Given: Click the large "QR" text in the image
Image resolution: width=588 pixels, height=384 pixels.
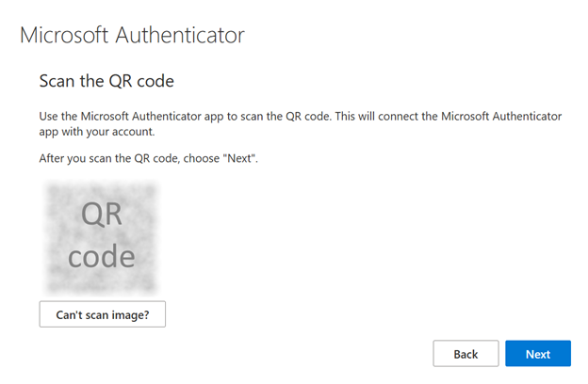Looking at the screenshot, I should (102, 215).
